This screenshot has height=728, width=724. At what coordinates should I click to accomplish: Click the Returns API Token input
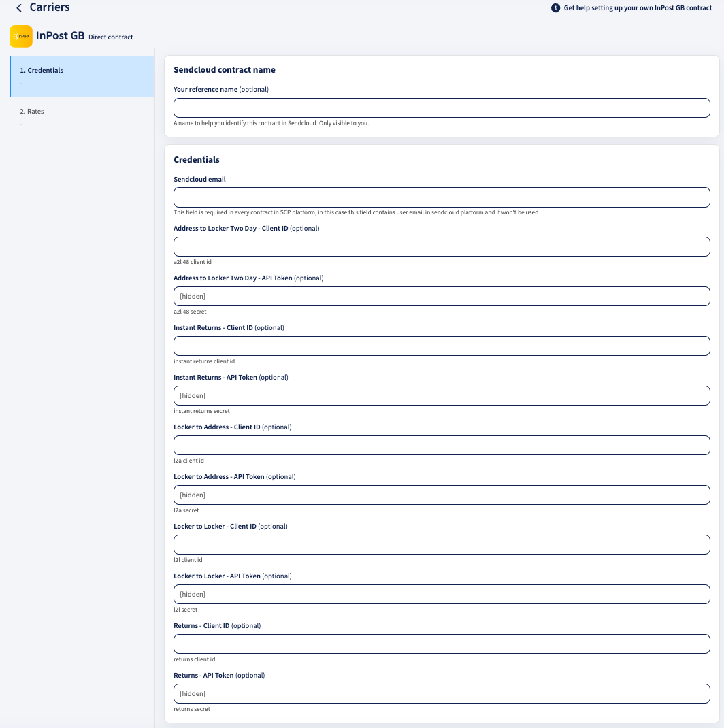[442, 694]
